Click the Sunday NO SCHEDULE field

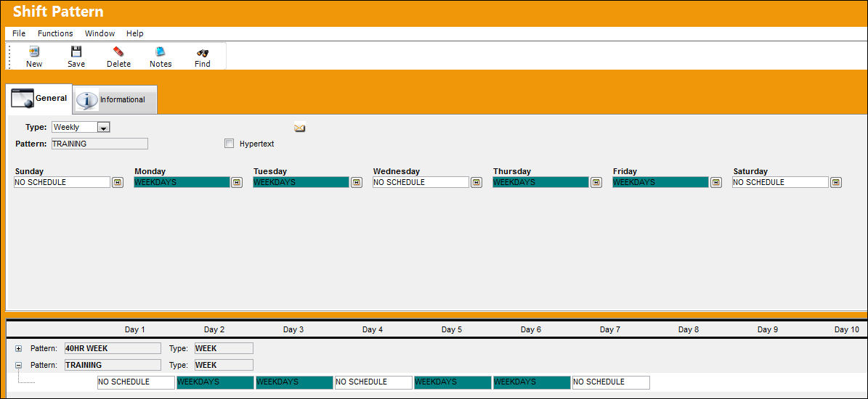click(x=62, y=182)
